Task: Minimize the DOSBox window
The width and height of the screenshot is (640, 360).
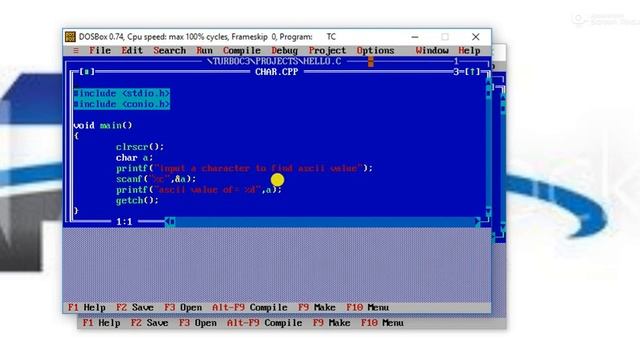Action: pos(415,37)
